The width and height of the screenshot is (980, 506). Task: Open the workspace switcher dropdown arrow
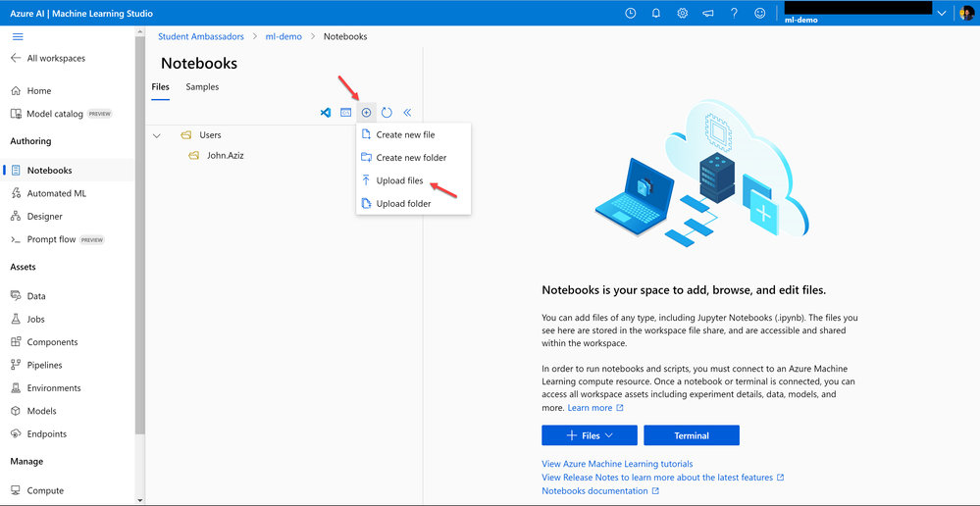[x=942, y=14]
